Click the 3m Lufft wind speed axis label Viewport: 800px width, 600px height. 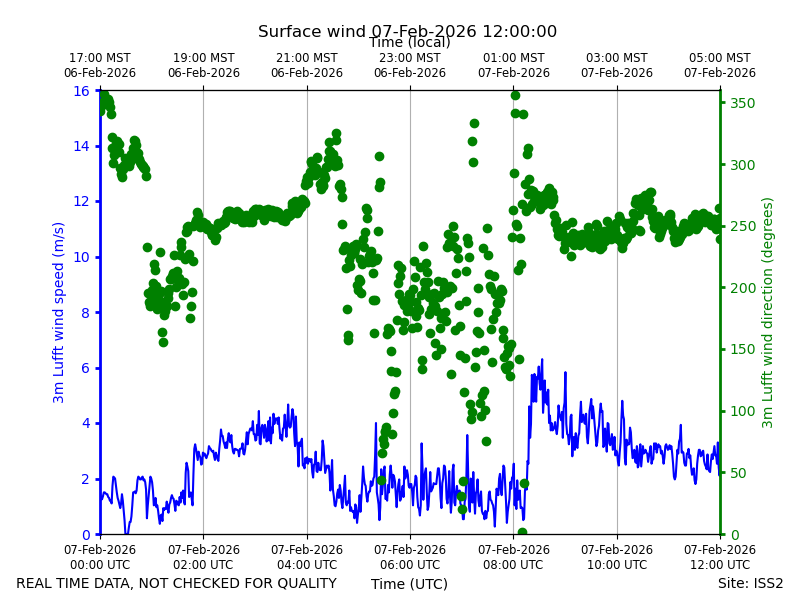click(58, 312)
